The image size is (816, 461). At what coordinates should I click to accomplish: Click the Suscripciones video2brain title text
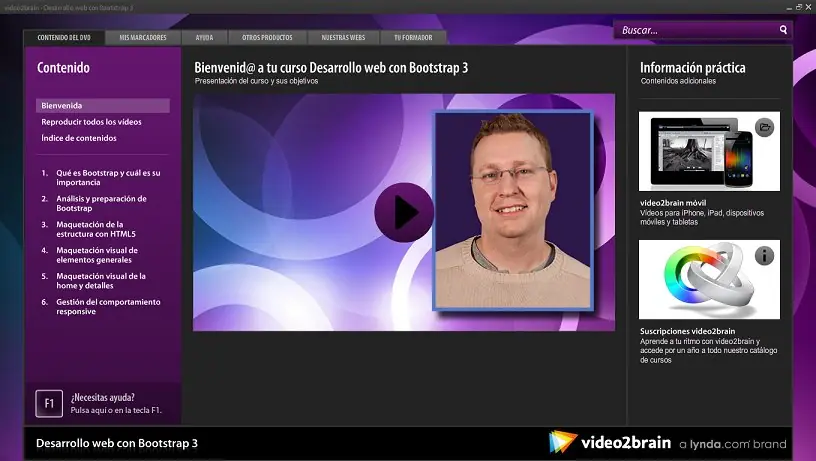(x=687, y=331)
